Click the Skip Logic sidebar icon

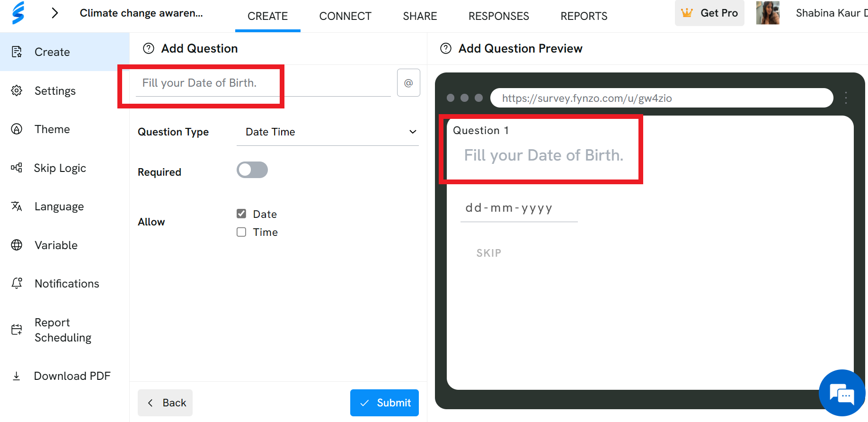pos(17,168)
